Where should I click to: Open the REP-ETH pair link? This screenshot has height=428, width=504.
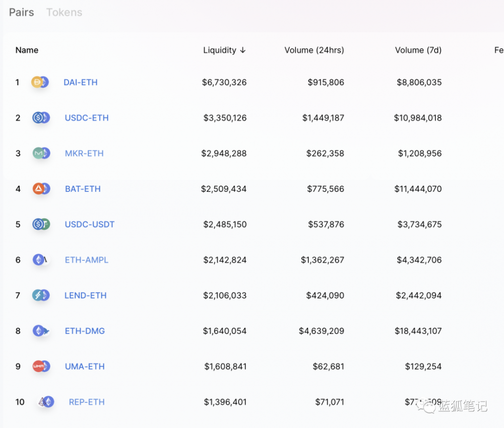click(x=87, y=402)
